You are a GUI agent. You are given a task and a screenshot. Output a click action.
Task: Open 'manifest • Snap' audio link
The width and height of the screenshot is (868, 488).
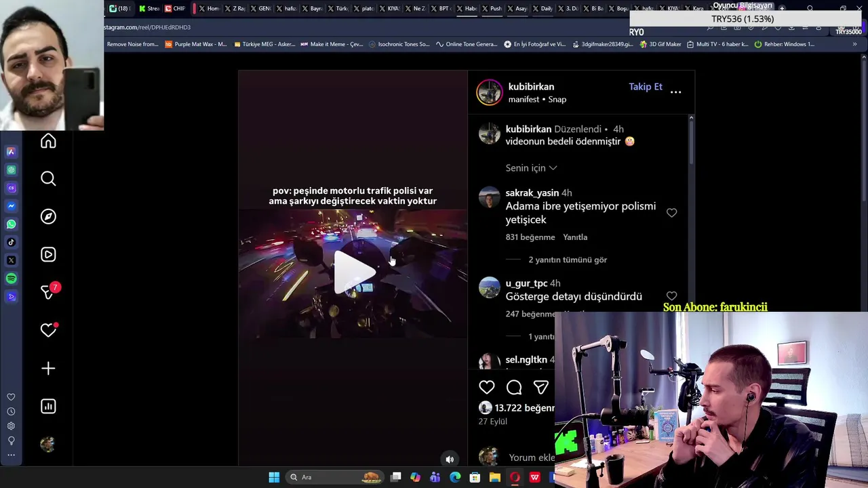point(537,100)
